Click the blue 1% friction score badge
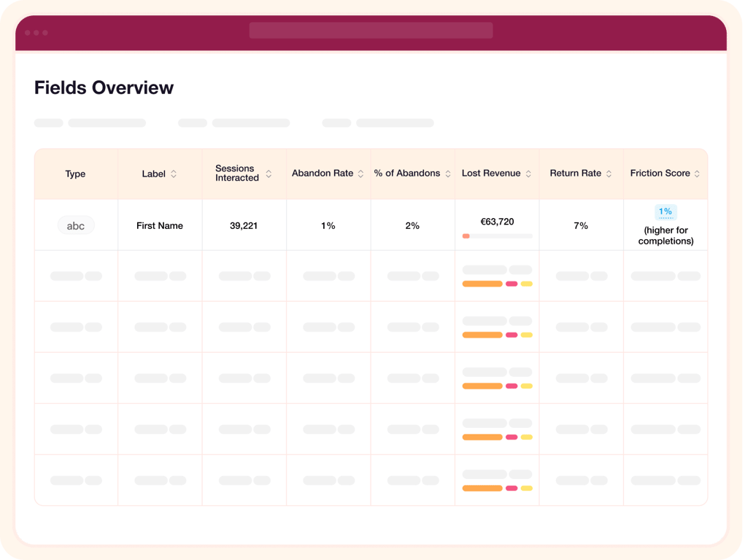This screenshot has width=756, height=560. pyautogui.click(x=666, y=212)
